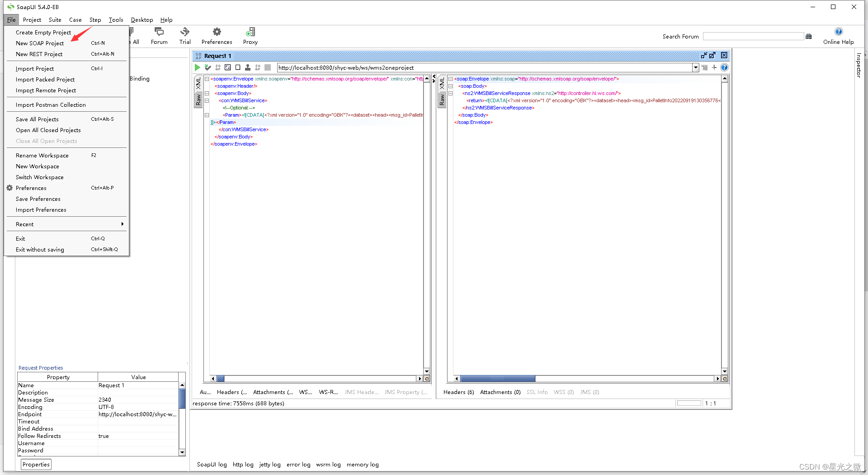Open the Desktop menu in menu bar
Image resolution: width=868 pixels, height=475 pixels.
click(x=142, y=19)
